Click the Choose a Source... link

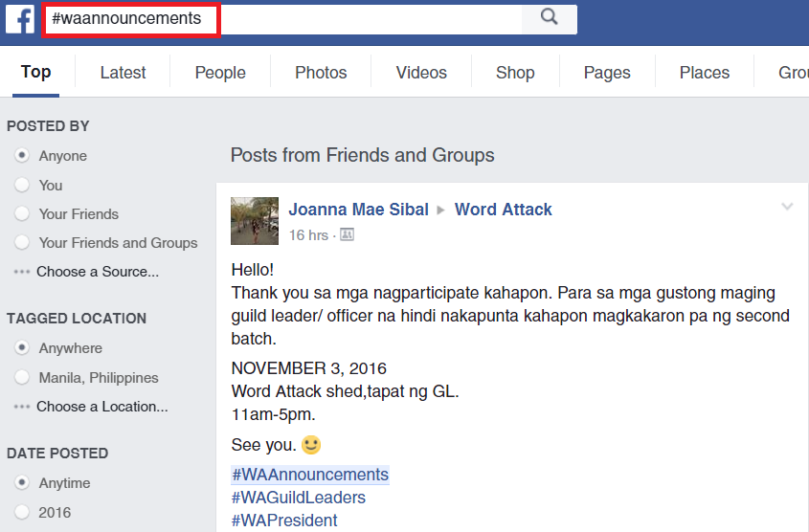[x=98, y=272]
